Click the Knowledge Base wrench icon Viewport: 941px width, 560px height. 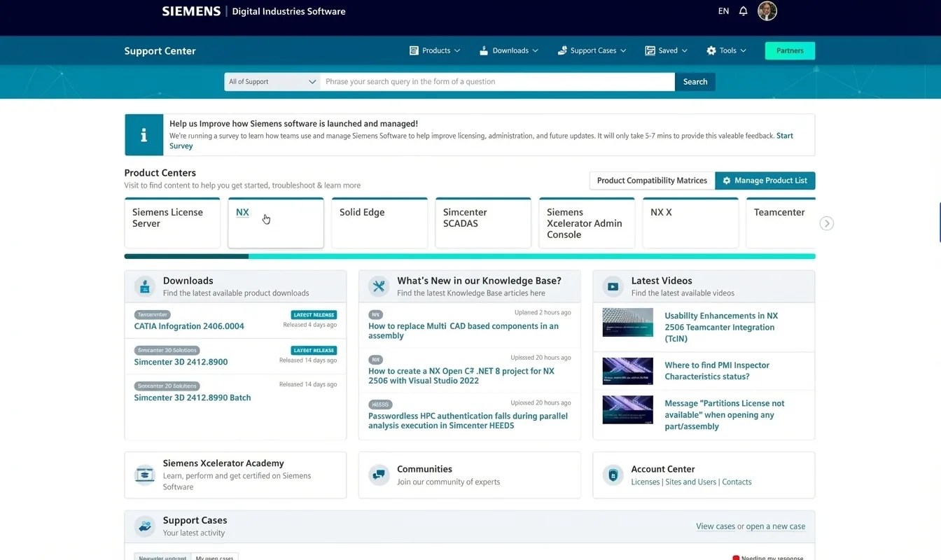[379, 286]
